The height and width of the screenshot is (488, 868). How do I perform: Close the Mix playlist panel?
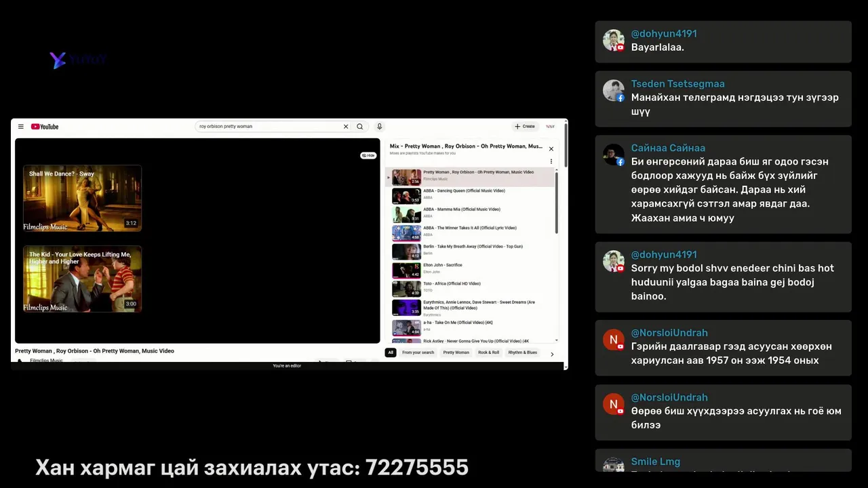(x=551, y=149)
